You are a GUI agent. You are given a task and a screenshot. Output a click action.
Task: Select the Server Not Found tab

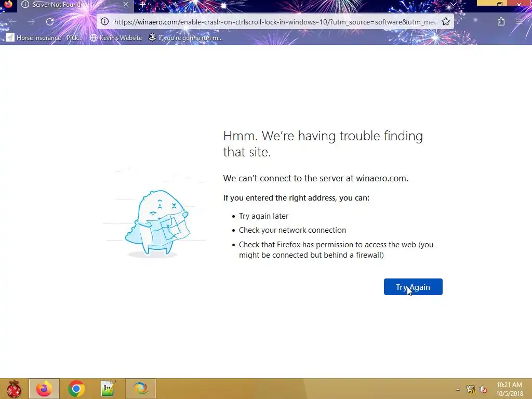(x=75, y=5)
